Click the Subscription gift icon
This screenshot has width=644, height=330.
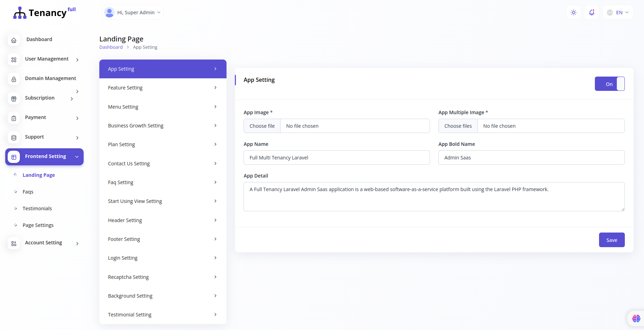14,99
